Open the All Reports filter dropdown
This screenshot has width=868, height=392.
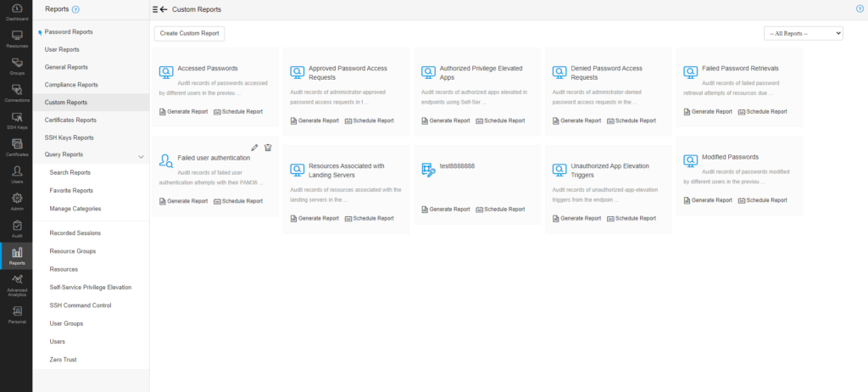tap(803, 33)
